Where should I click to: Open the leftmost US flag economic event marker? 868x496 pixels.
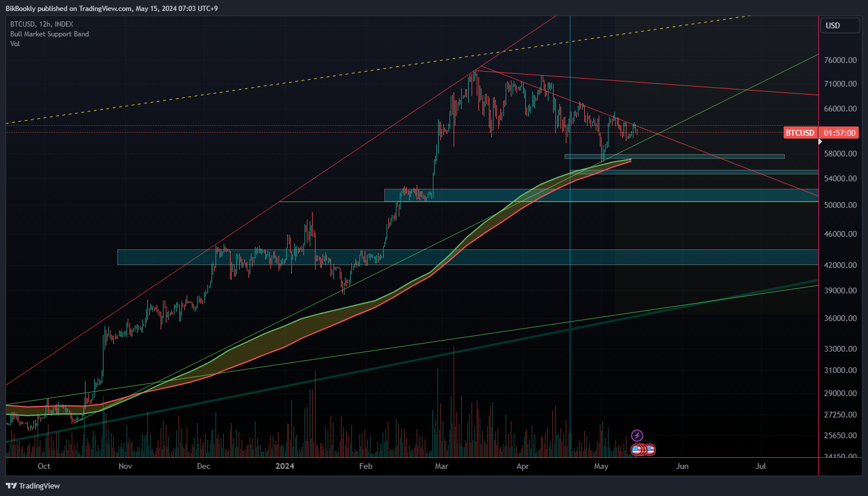click(x=636, y=449)
